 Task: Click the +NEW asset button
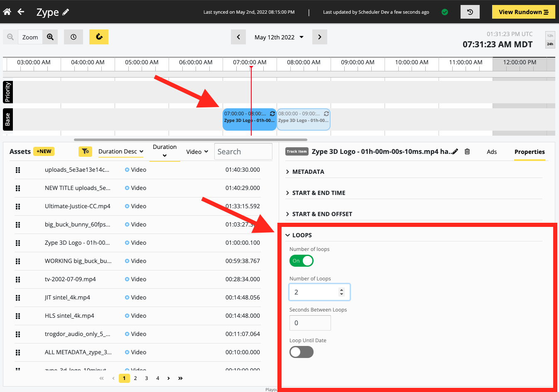(x=44, y=151)
